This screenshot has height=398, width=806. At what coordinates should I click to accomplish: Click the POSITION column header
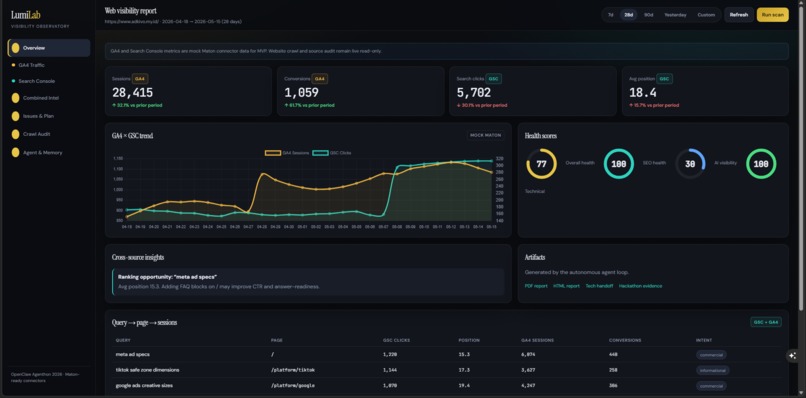469,340
